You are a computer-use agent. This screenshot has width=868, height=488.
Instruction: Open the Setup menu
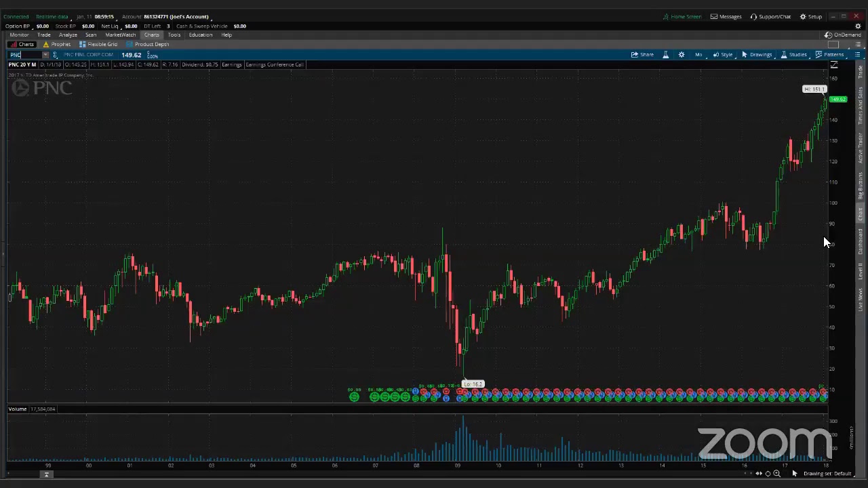coord(811,16)
